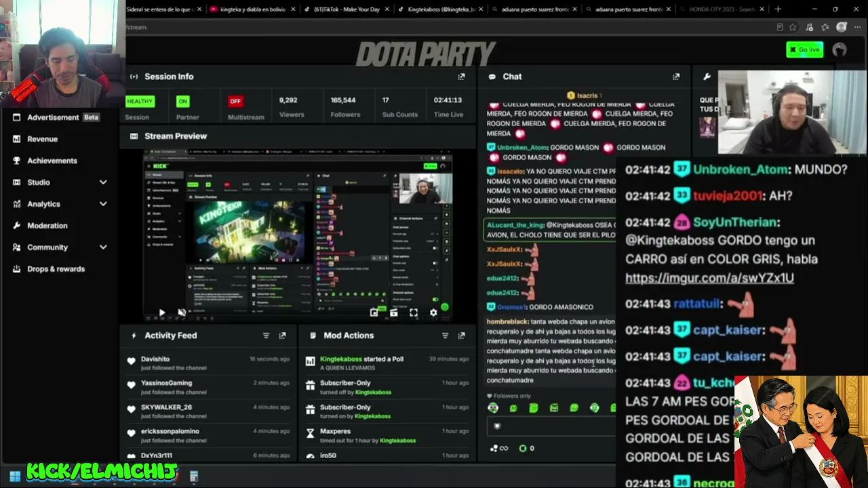This screenshot has width=868, height=488.
Task: Pop out the Mod Actions panel
Action: coord(461,335)
